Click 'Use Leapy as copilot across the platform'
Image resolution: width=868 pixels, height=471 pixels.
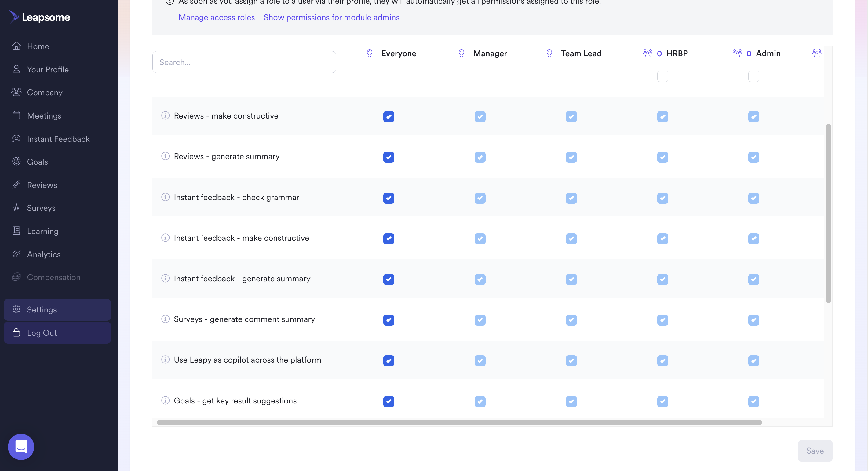[x=247, y=360]
